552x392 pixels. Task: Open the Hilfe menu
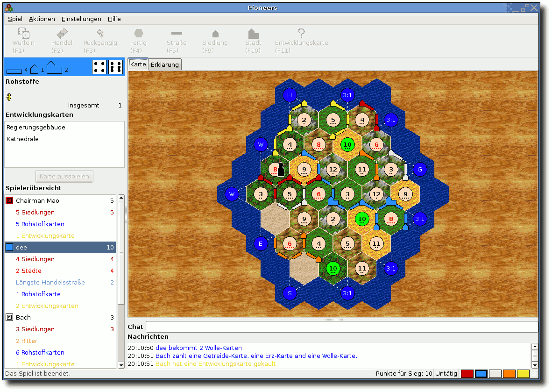coord(114,19)
